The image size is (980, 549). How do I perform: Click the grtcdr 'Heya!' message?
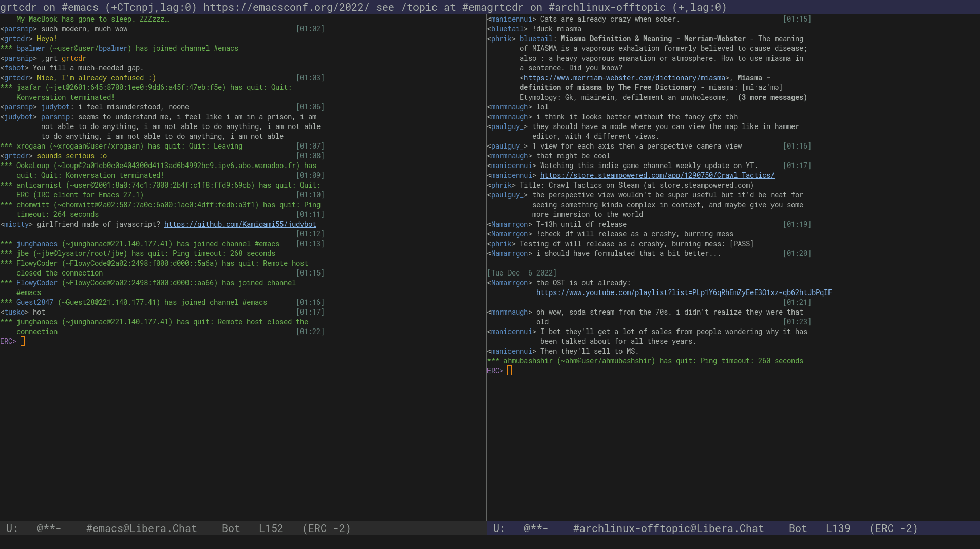47,39
